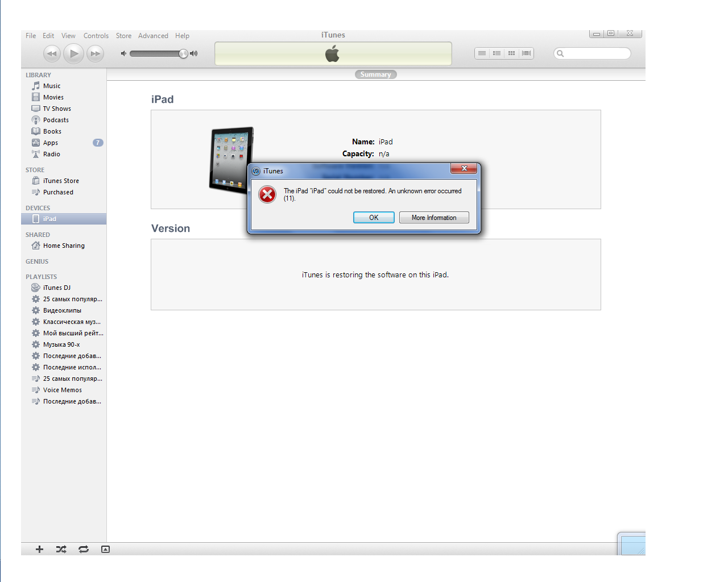This screenshot has width=728, height=582.
Task: Click the LIBRARY sidebar header
Action: (38, 75)
